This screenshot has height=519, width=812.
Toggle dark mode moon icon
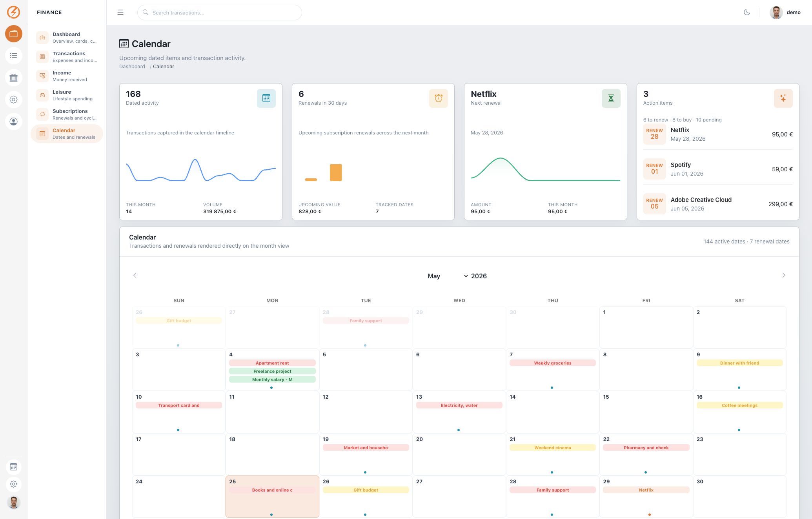click(x=747, y=13)
